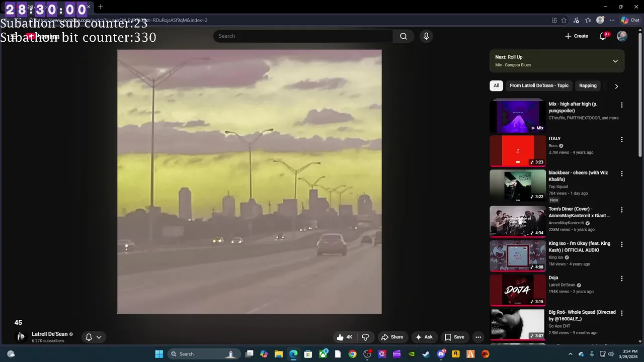Start voice search with microphone icon

[x=426, y=36]
